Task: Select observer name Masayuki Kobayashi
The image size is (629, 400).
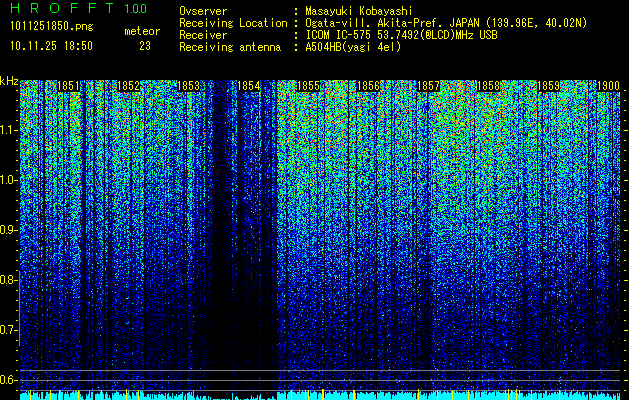Action: click(x=359, y=11)
